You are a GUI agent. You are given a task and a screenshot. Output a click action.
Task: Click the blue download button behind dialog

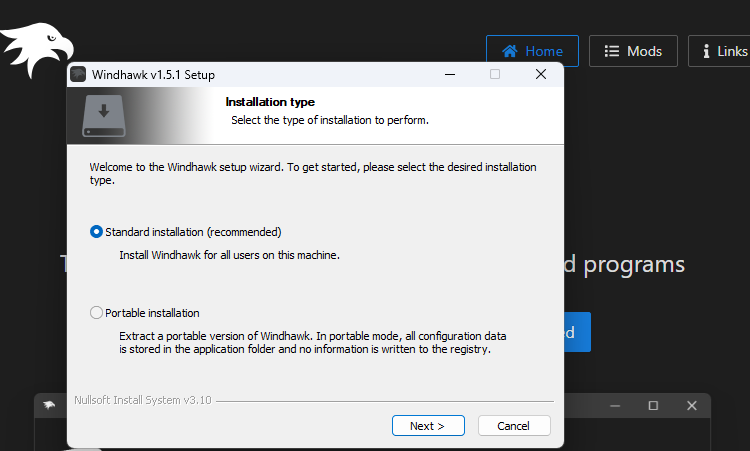(x=577, y=332)
